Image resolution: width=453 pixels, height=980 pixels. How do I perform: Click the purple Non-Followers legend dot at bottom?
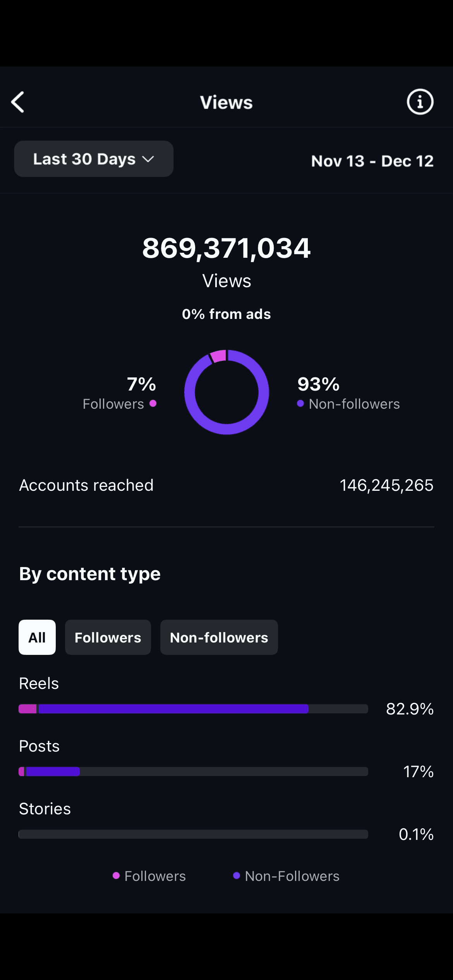click(237, 876)
